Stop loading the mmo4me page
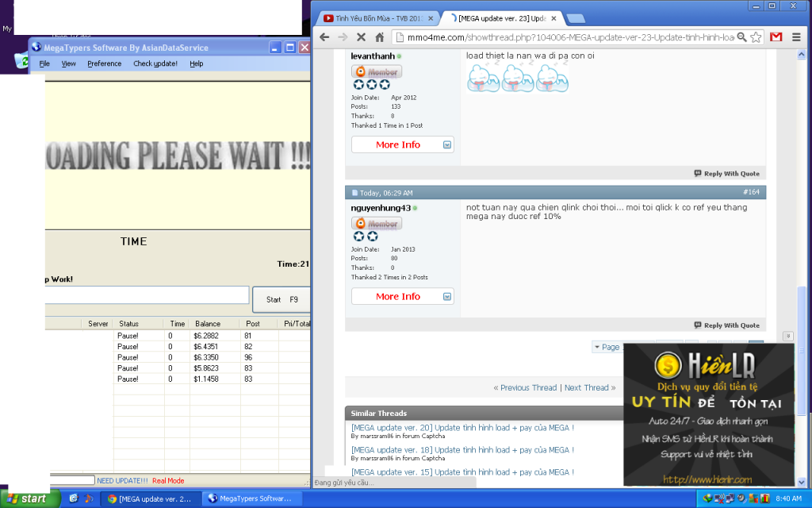This screenshot has height=508, width=812. tap(361, 37)
